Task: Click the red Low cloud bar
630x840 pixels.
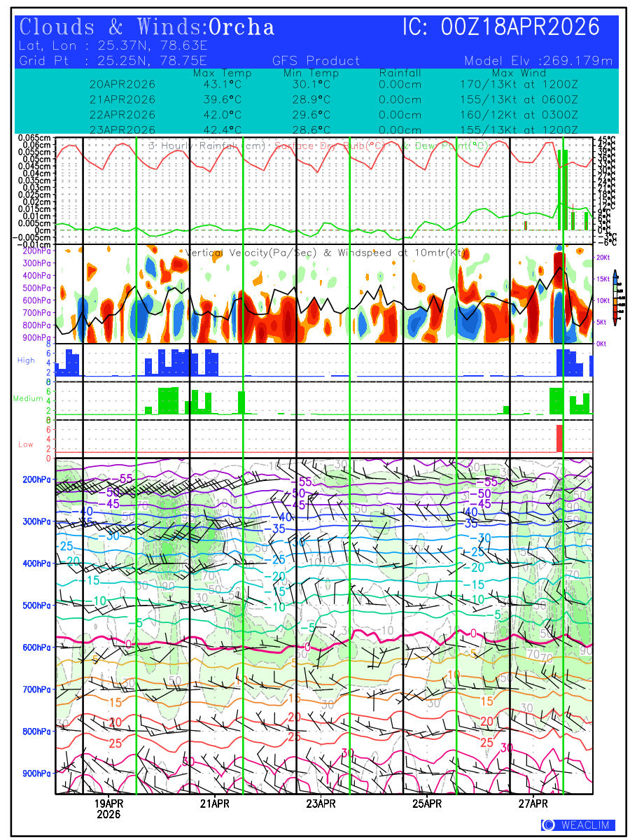Action: (x=559, y=438)
